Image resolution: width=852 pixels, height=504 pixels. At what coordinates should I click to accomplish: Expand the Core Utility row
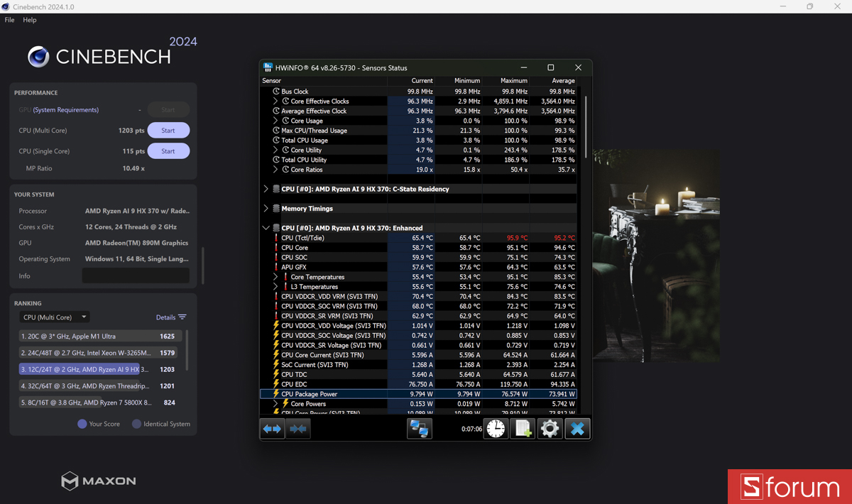click(x=275, y=150)
